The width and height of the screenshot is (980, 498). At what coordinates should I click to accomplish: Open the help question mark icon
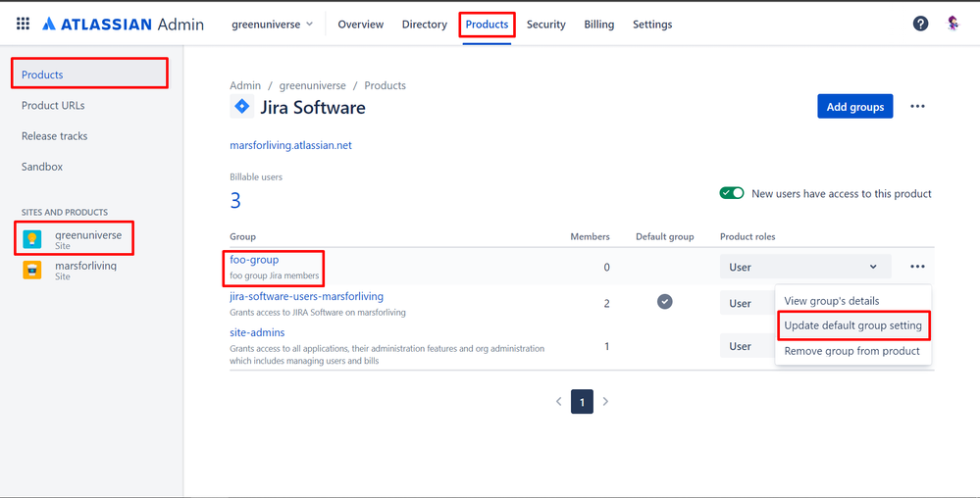tap(920, 24)
